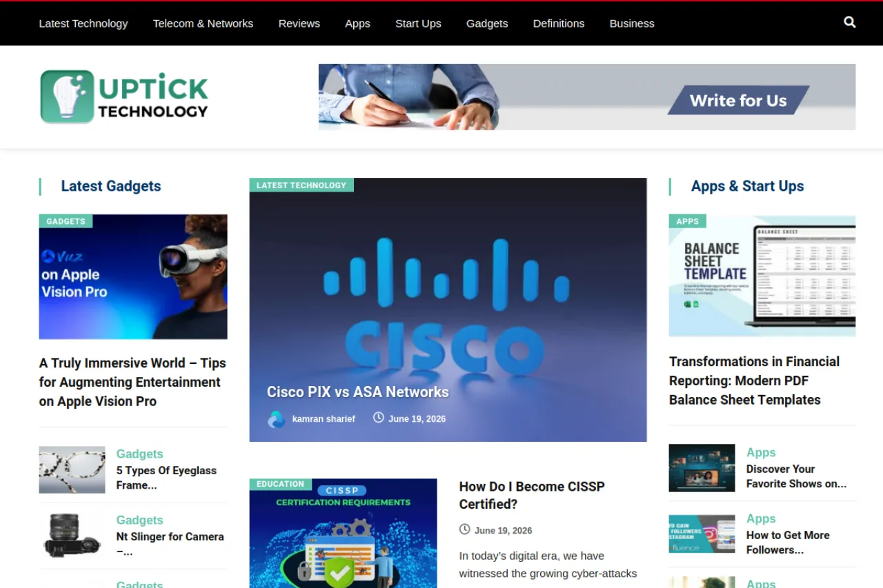Open Latest Technology menu item

pyautogui.click(x=83, y=23)
